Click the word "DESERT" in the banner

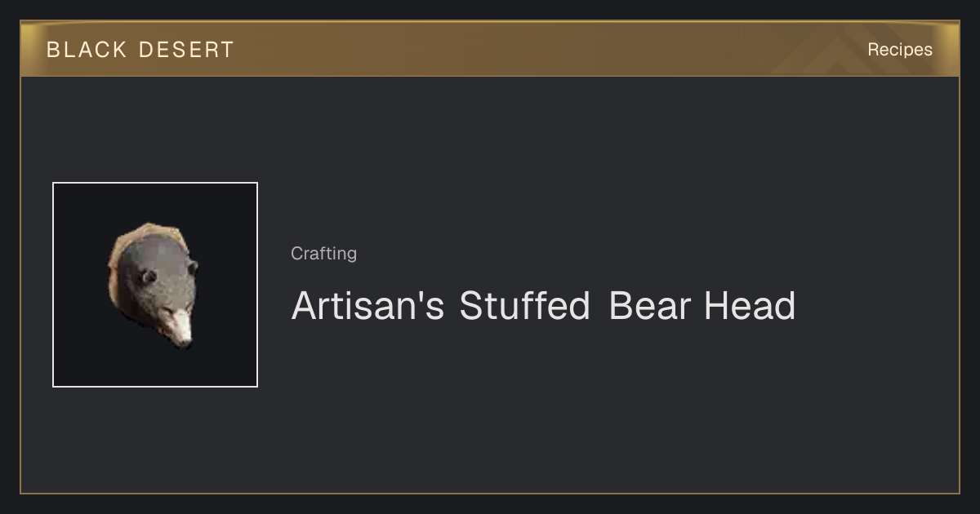click(186, 50)
